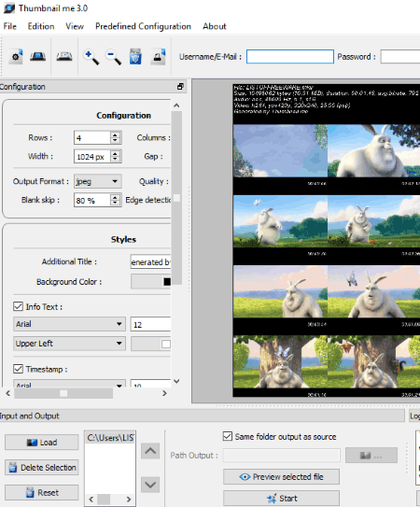
Task: Move the selected file down in list
Action: pyautogui.click(x=150, y=485)
